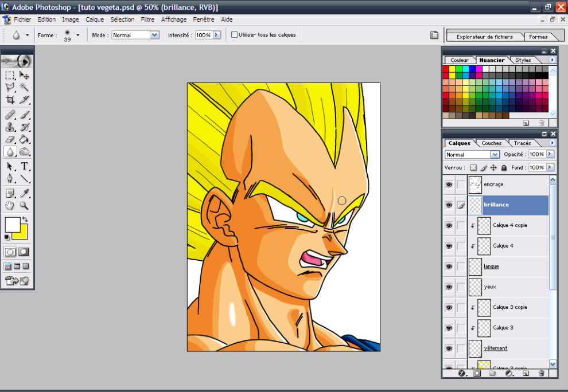The image size is (568, 392).
Task: Delete layer using Layers panel trash icon
Action: click(541, 373)
